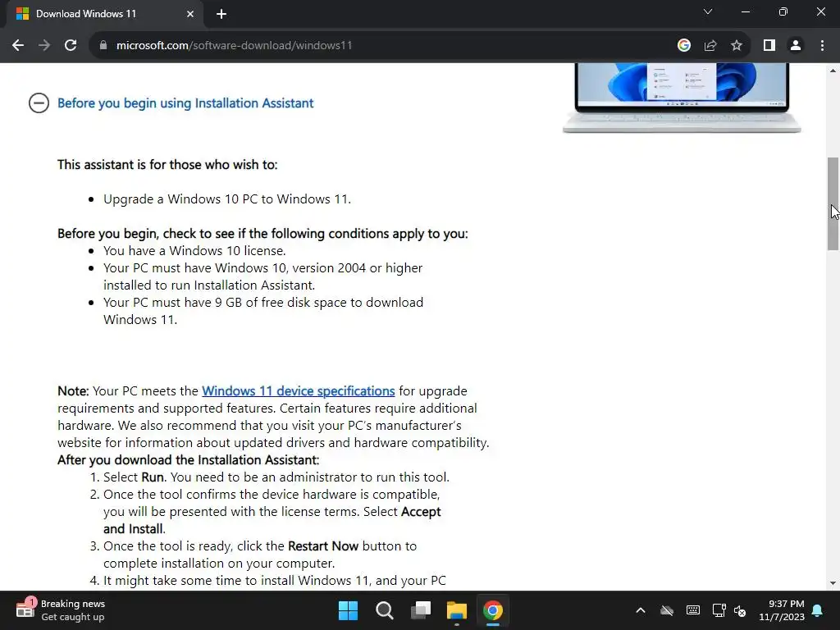Screen dimensions: 840x630
Task: Click the network display tray icon
Action: 719,610
